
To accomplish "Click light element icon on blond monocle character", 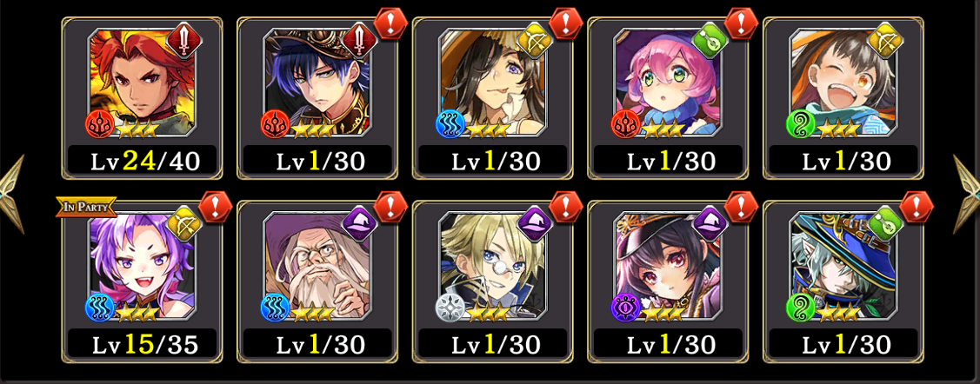I will point(450,308).
